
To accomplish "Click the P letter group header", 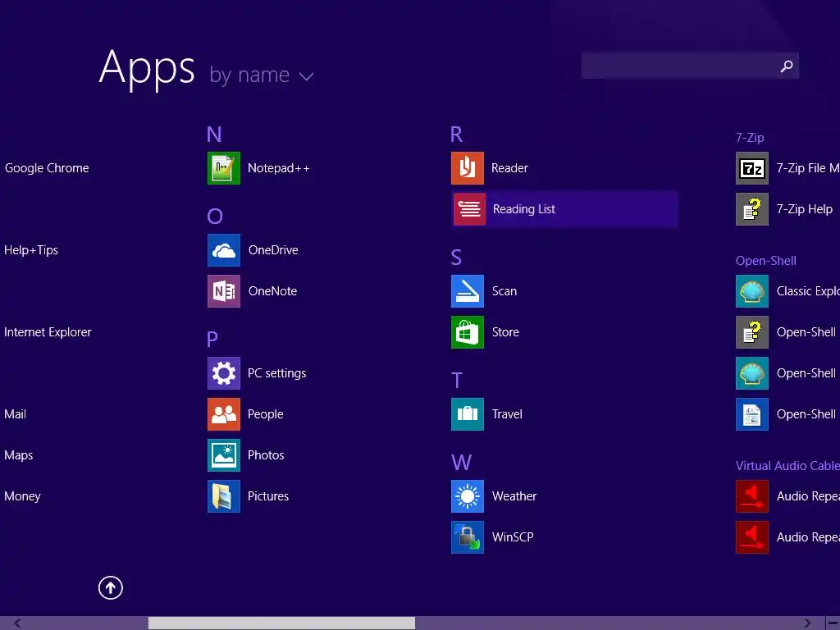I will pyautogui.click(x=212, y=339).
